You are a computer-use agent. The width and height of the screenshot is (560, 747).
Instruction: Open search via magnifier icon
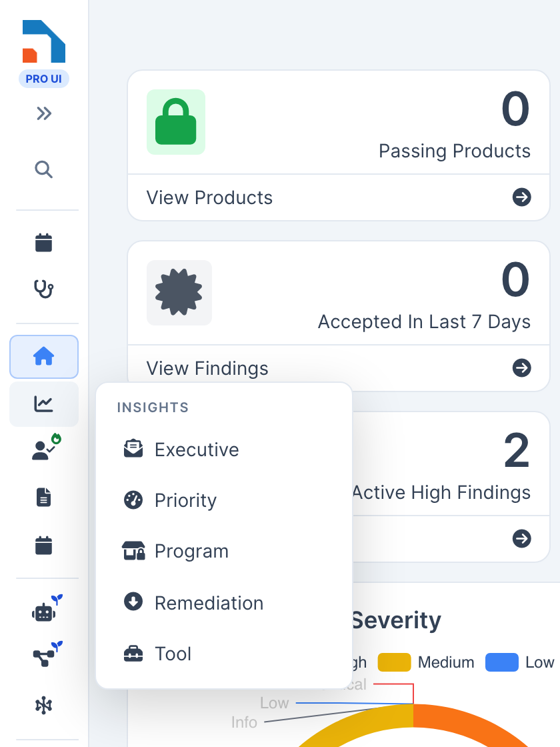click(44, 169)
